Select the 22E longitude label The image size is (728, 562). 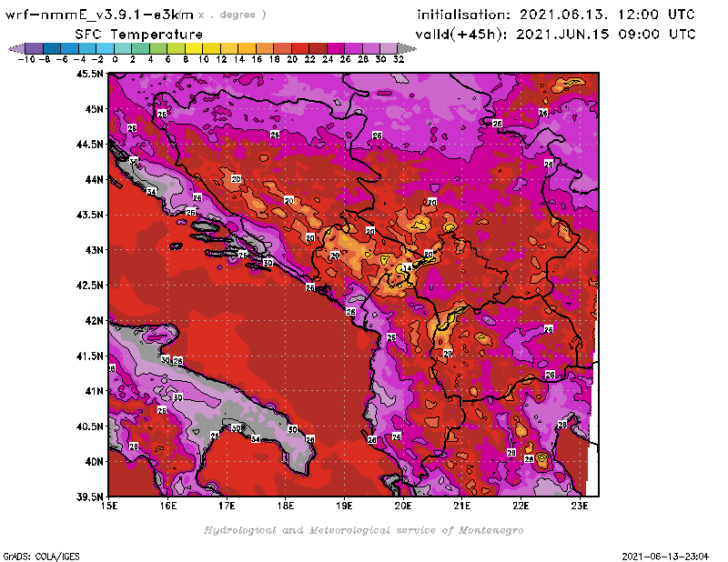[521, 506]
